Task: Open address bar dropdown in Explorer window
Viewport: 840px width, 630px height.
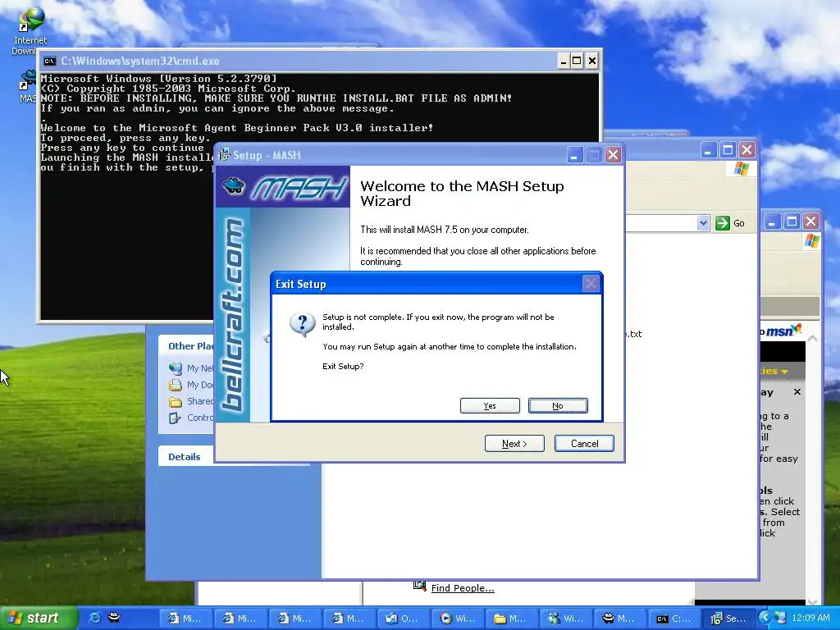Action: tap(703, 223)
